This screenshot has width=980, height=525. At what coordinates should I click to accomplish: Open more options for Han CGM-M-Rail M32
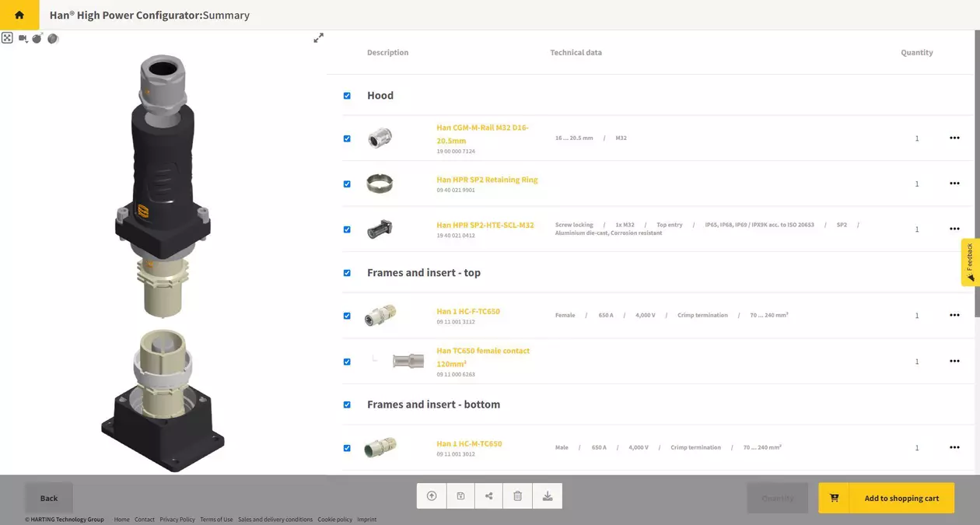[x=954, y=138]
